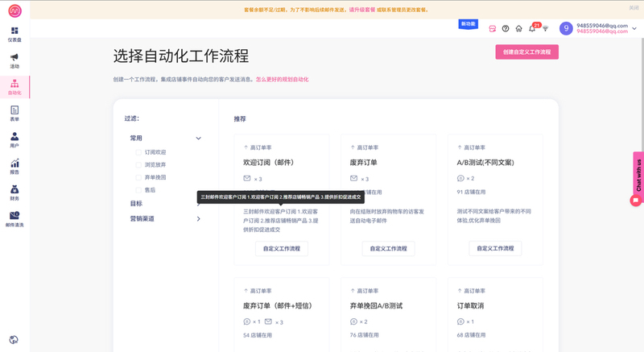Click 创建自定义工作流程 button
This screenshot has width=644, height=352.
coord(526,52)
